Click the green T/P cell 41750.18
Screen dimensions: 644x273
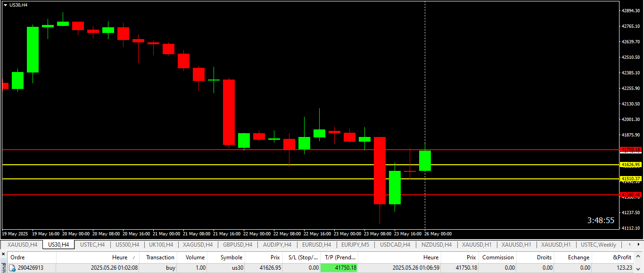click(339, 268)
